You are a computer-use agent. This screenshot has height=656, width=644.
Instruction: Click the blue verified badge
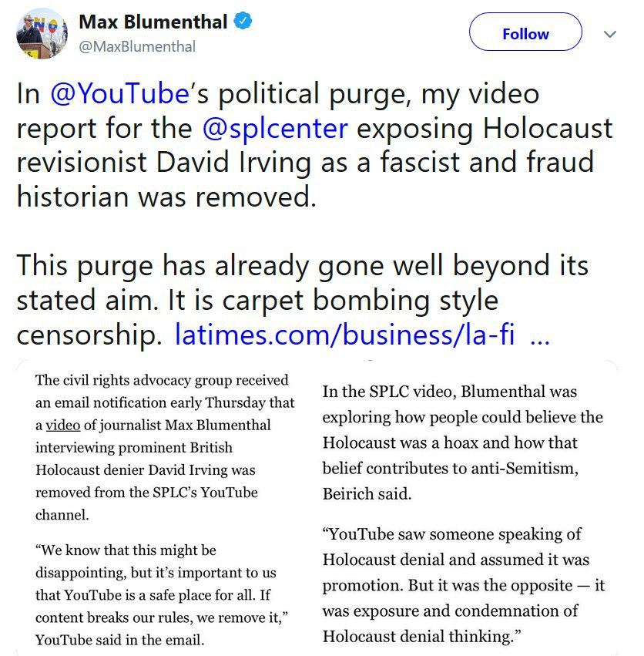click(243, 22)
